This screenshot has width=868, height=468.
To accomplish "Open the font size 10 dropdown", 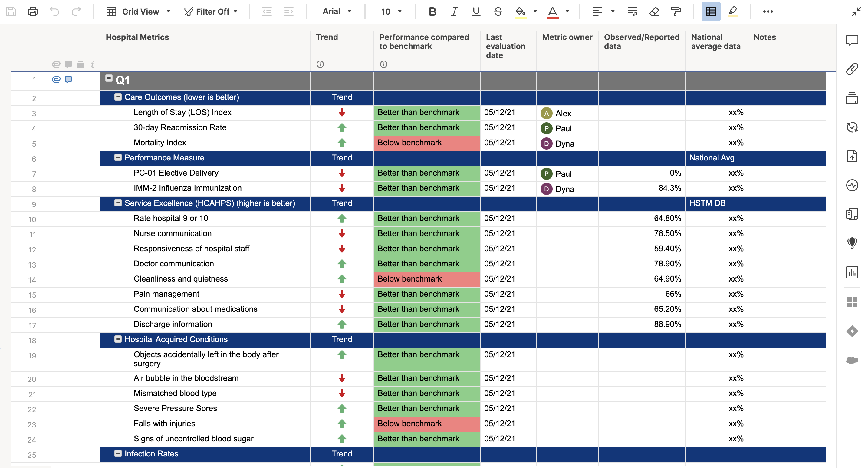I will coord(391,12).
